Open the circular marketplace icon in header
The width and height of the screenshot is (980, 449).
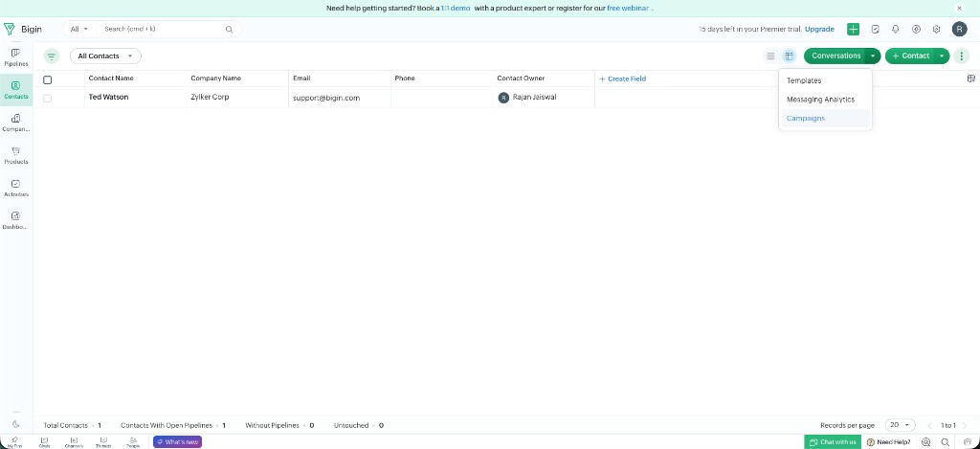pos(916,30)
